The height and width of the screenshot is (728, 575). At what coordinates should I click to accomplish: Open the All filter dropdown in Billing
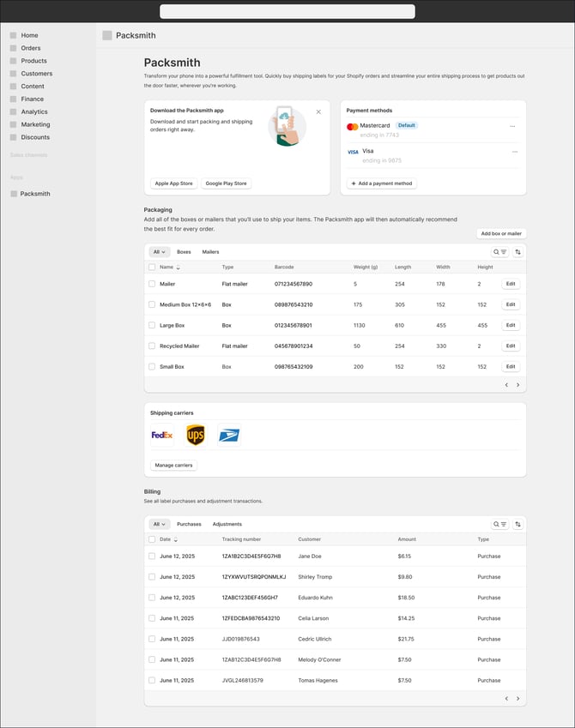[x=158, y=524]
